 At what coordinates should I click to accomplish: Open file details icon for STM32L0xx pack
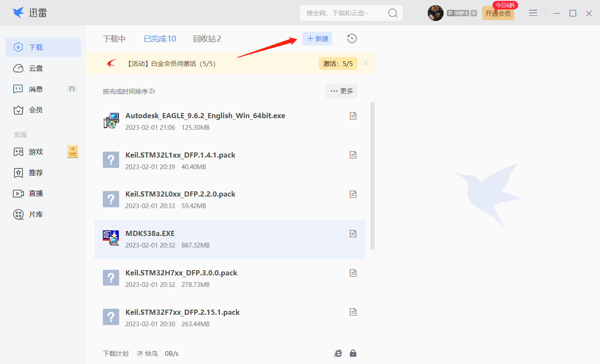point(353,194)
